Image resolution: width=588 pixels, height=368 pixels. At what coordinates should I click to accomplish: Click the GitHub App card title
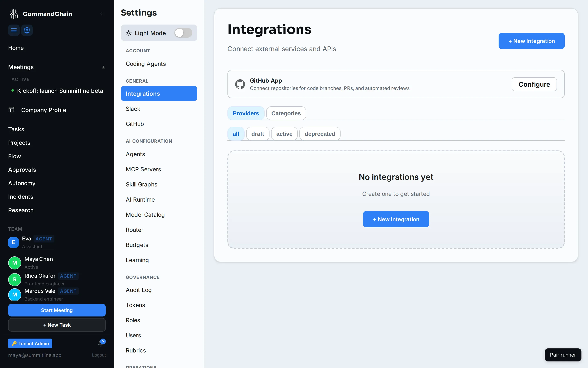(266, 81)
